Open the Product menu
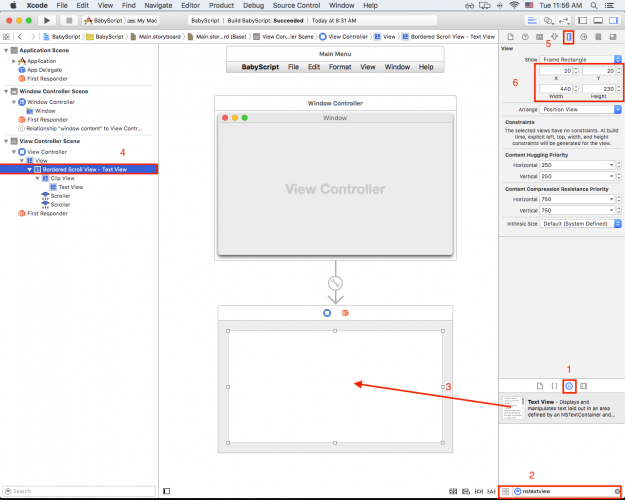This screenshot has width=625, height=500. (x=221, y=6)
